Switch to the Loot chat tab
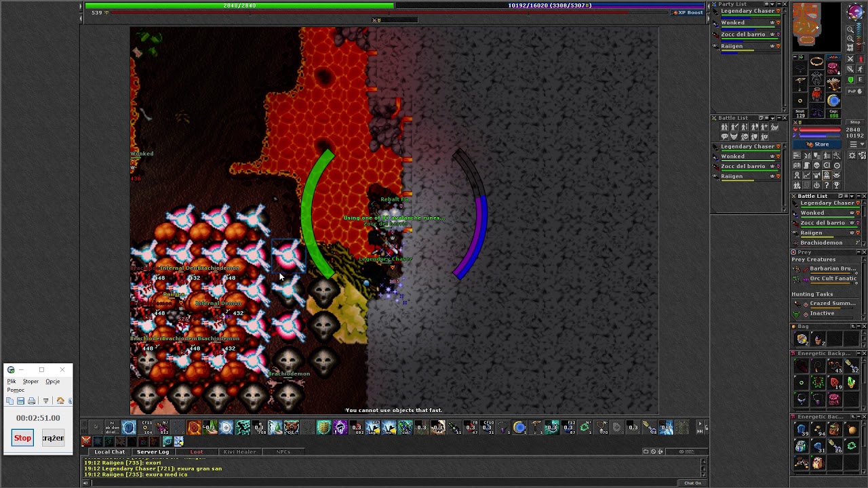 click(196, 452)
